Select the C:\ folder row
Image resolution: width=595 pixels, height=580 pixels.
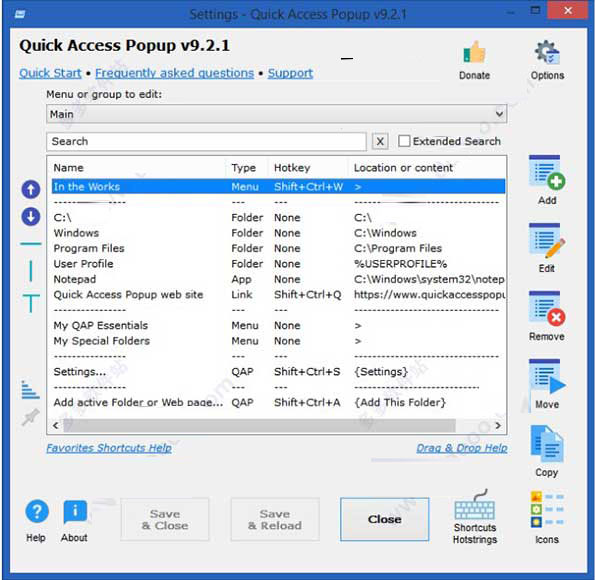pos(279,218)
